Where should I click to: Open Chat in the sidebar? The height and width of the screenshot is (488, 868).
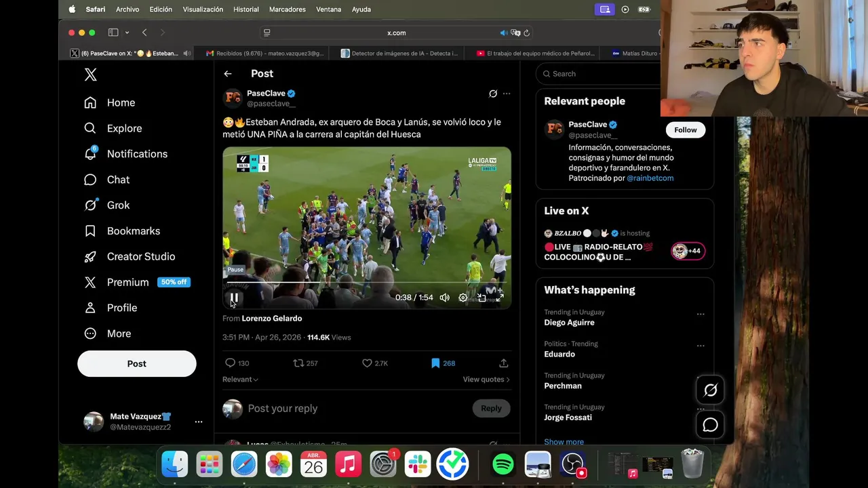(x=106, y=180)
